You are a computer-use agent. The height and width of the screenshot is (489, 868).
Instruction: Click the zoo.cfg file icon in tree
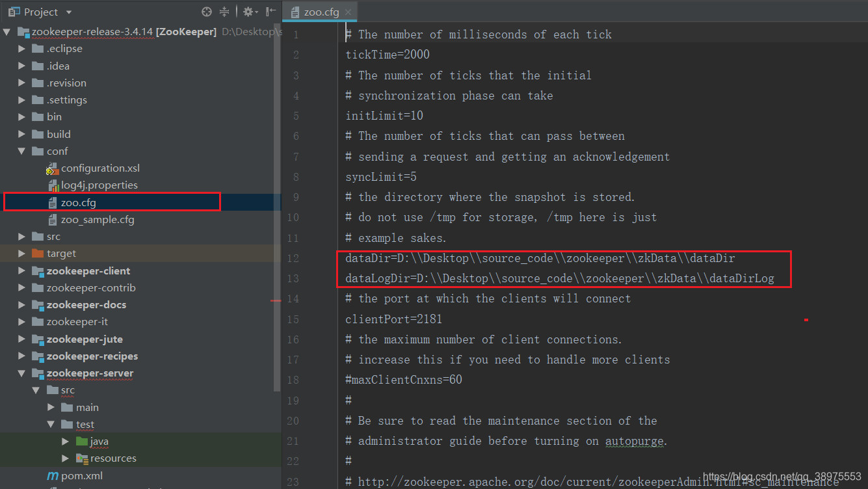(53, 202)
